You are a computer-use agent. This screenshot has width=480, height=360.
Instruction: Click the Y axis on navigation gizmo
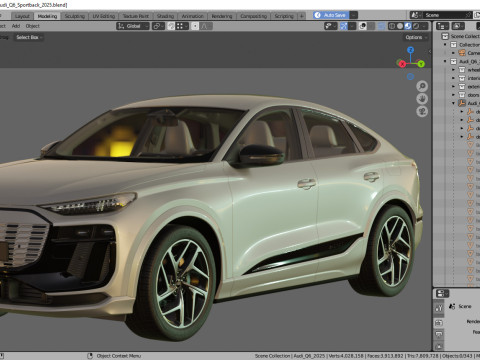pos(421,64)
